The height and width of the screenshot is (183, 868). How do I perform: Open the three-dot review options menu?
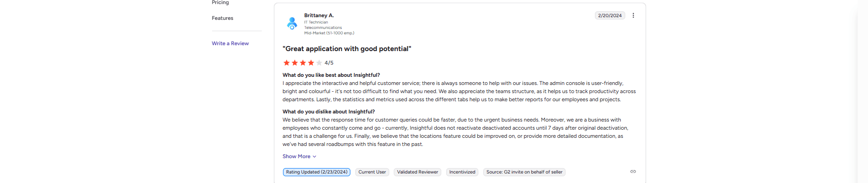coord(633,15)
